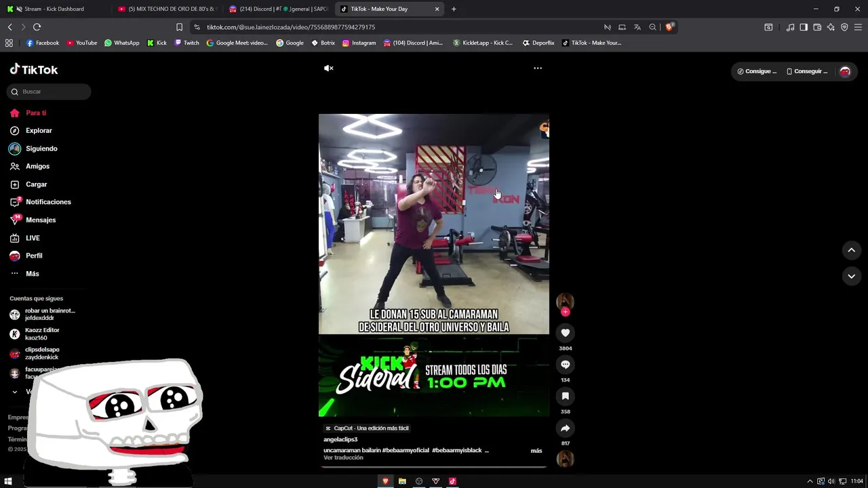Image resolution: width=868 pixels, height=488 pixels.
Task: Open CapCut Una edición más fácil link
Action: 367,428
